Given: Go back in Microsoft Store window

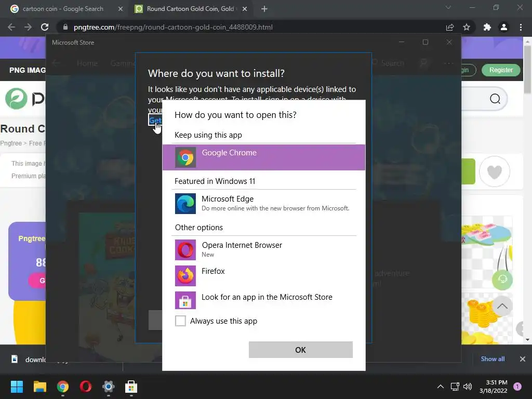Looking at the screenshot, I should (56, 63).
